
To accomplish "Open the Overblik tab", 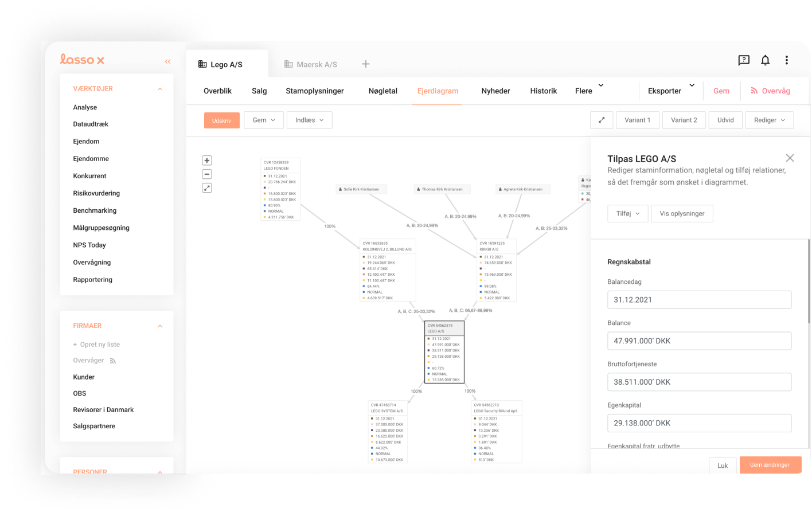I will [217, 91].
